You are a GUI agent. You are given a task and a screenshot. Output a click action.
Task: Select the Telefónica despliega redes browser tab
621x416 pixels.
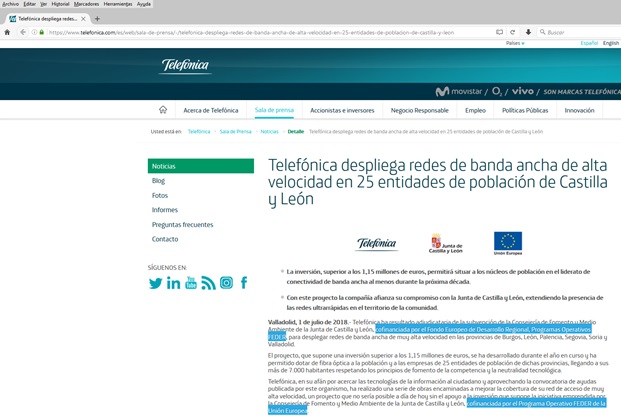coord(48,19)
